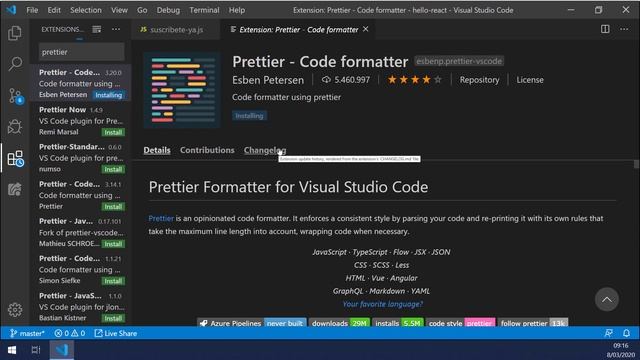Click the installs 5.5M badge
Viewport: 640px width, 360px height.
pyautogui.click(x=398, y=323)
